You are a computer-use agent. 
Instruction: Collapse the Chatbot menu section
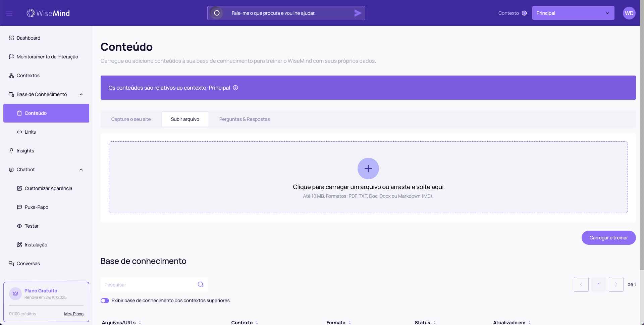click(x=81, y=170)
